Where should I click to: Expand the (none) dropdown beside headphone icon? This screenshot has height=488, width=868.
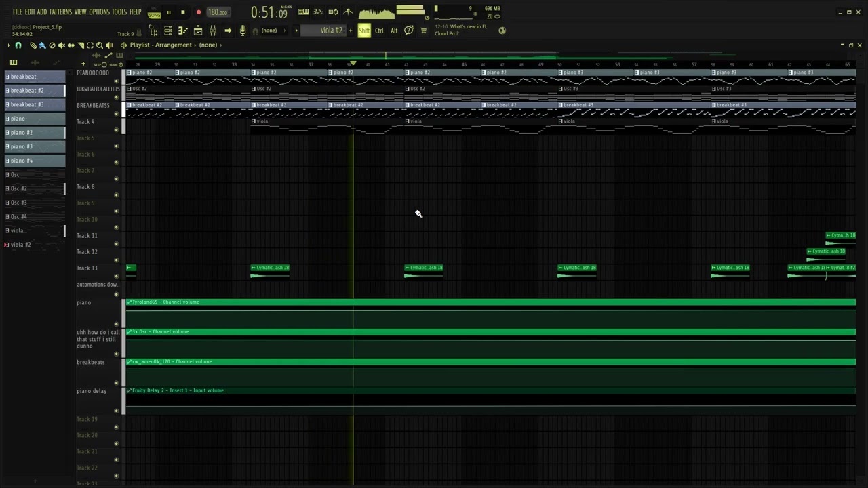click(274, 30)
